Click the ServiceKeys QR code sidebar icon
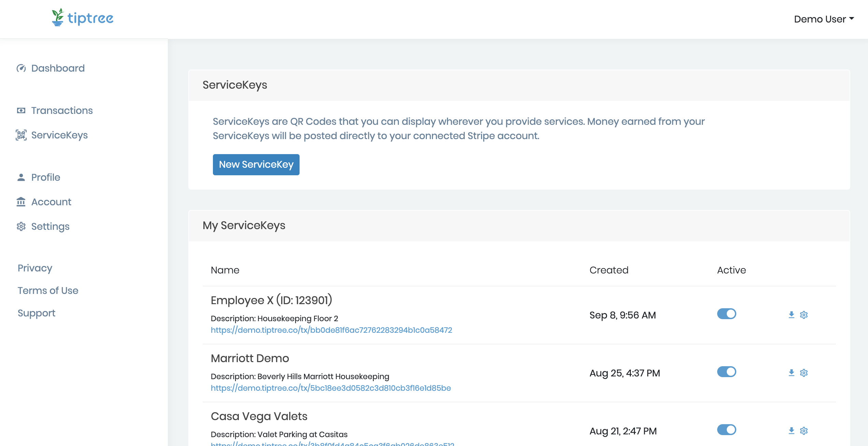 pos(21,135)
